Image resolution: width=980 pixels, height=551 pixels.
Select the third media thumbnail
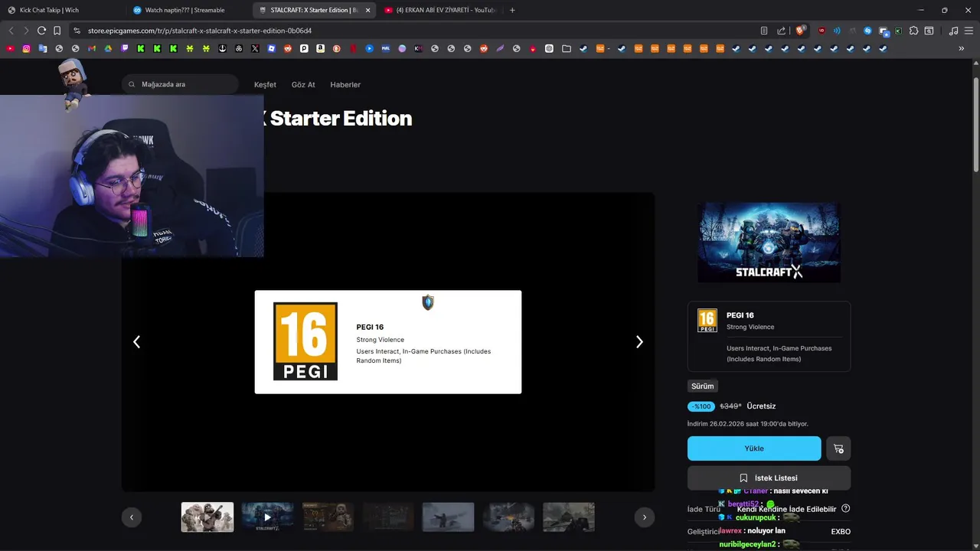coord(328,517)
